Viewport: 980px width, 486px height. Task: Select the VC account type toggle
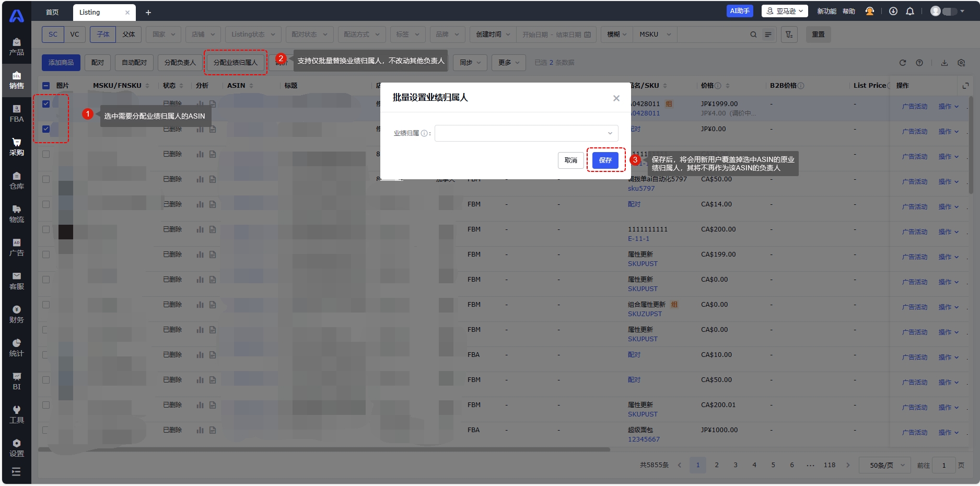[75, 34]
